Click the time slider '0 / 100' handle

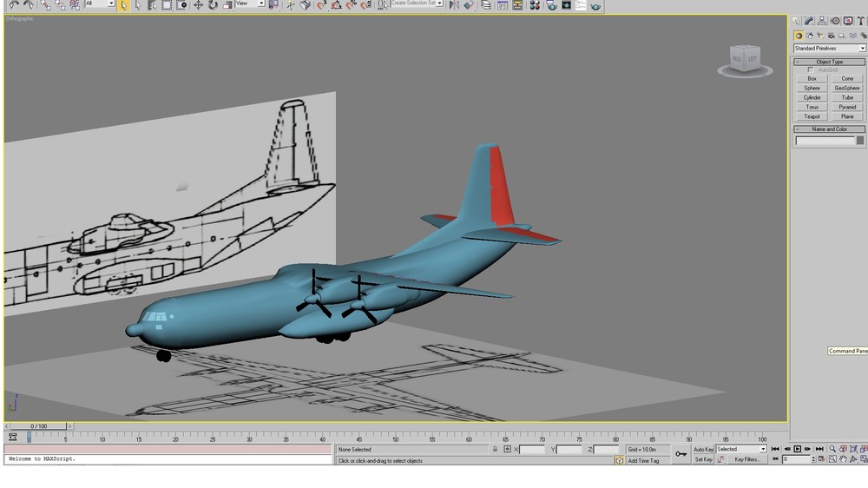pyautogui.click(x=39, y=426)
